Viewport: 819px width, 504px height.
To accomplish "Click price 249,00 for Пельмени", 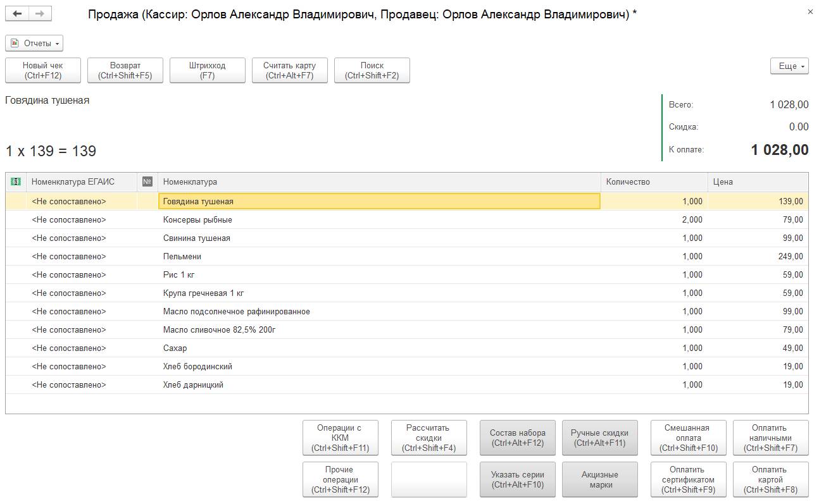I will (x=758, y=257).
